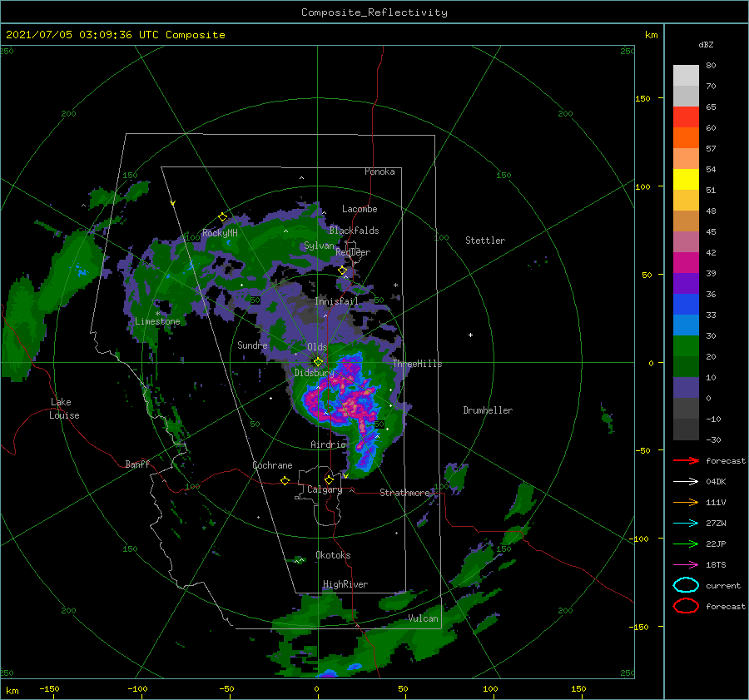Viewport: 749px width, 700px height.
Task: Click the magenta 18TS arrow icon
Action: click(x=686, y=565)
